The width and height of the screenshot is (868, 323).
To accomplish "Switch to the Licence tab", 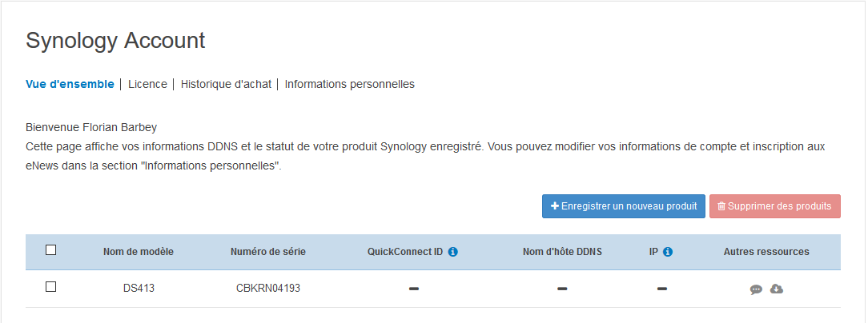I will tap(147, 84).
